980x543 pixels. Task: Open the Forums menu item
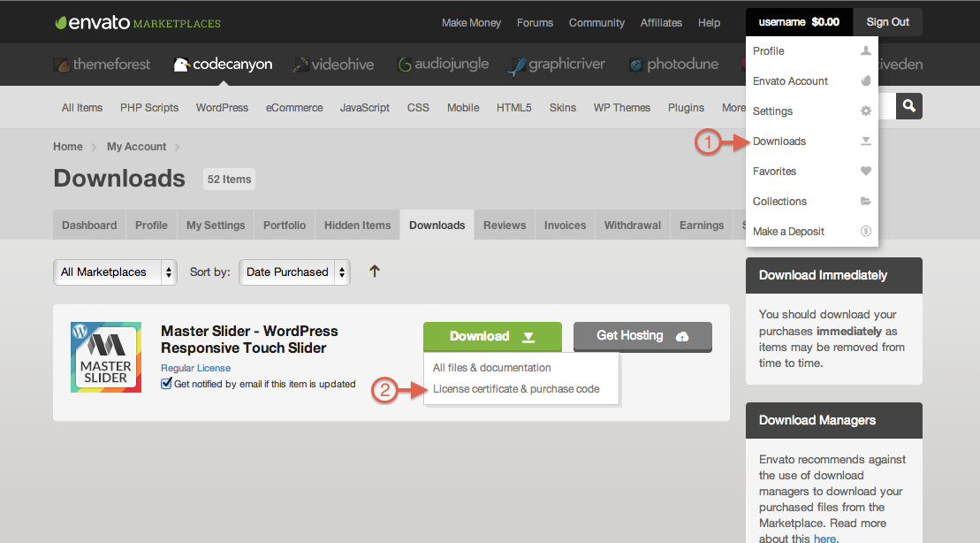[x=535, y=22]
